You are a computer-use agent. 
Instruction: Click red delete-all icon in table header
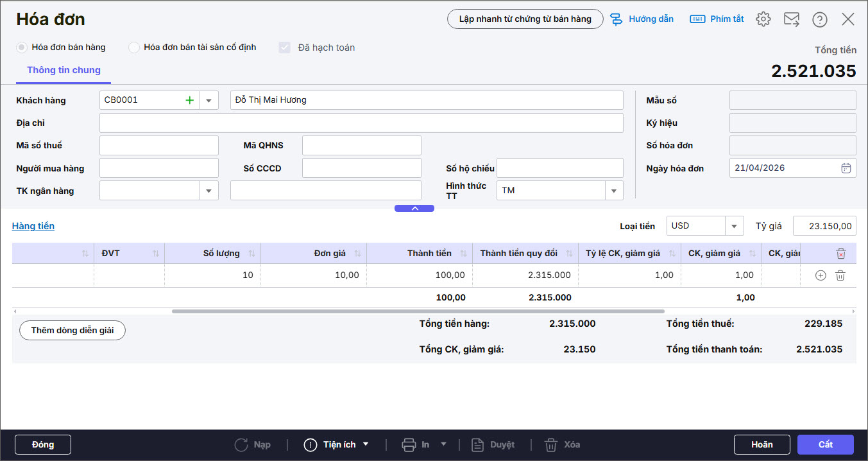click(840, 254)
